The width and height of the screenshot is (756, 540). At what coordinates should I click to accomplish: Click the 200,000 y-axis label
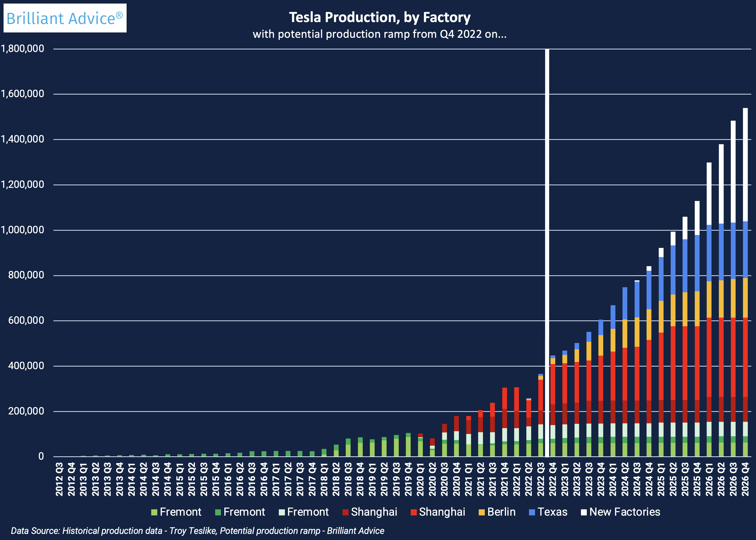26,411
